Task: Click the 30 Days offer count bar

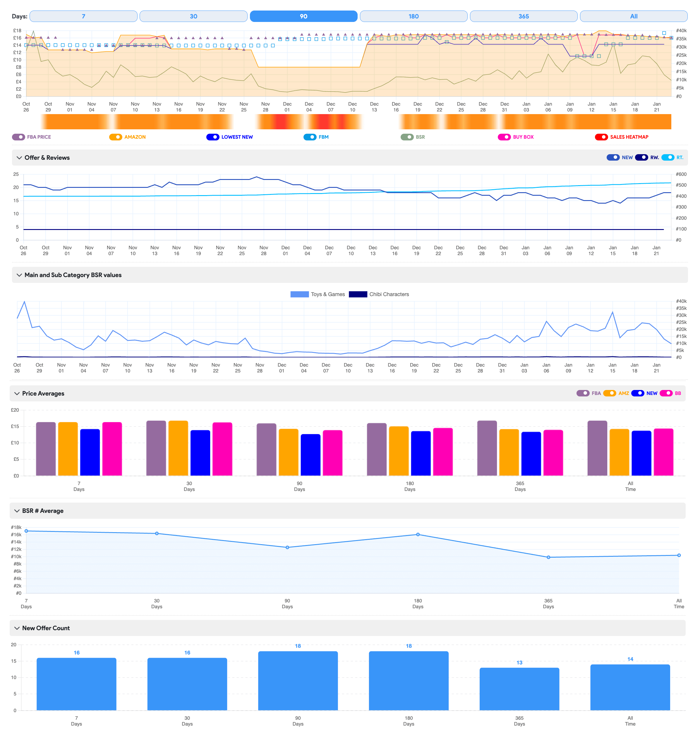Action: (x=187, y=684)
